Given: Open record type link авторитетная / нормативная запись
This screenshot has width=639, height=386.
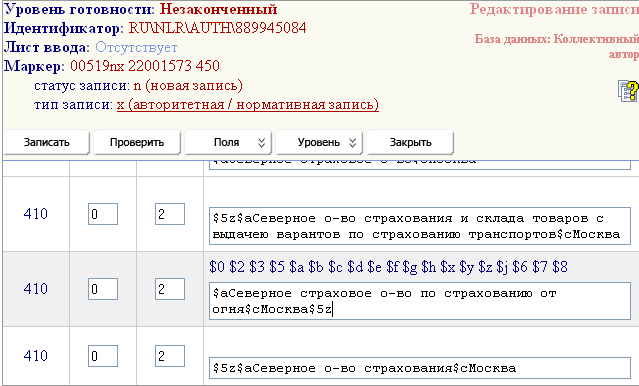Looking at the screenshot, I should [x=248, y=105].
